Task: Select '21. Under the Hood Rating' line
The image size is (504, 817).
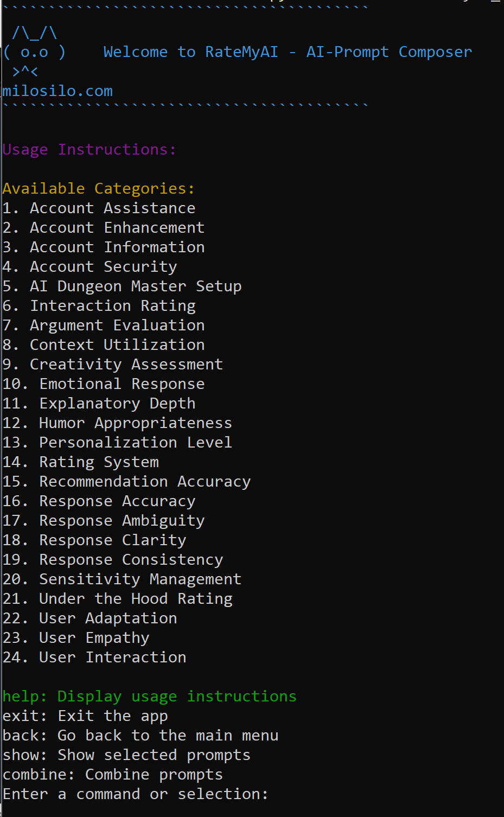Action: [117, 598]
